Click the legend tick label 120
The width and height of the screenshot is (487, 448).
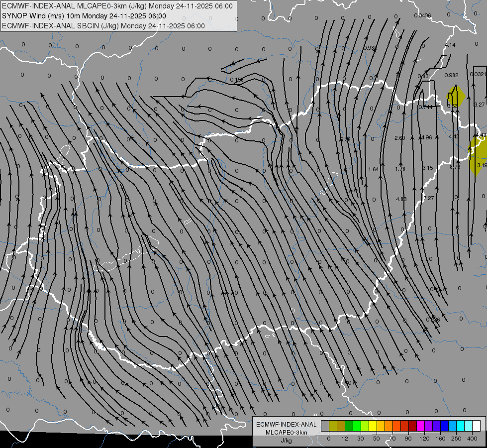click(x=424, y=439)
